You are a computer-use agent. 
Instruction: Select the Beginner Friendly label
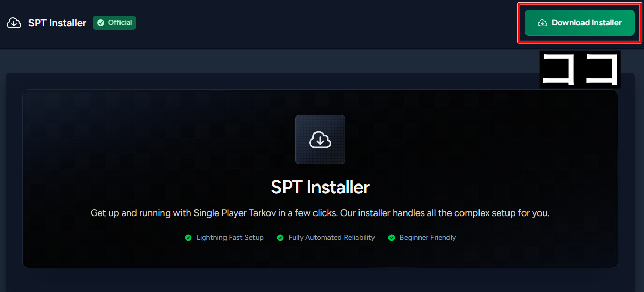427,238
